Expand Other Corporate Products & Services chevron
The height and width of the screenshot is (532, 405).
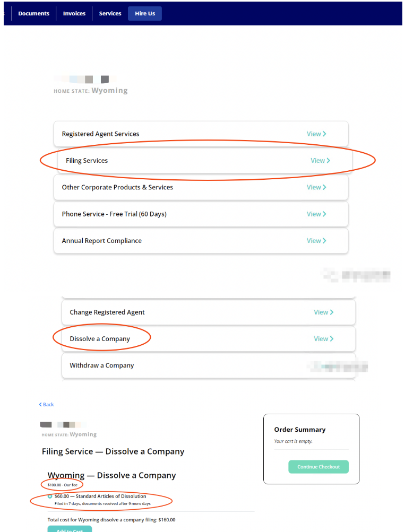coord(325,187)
